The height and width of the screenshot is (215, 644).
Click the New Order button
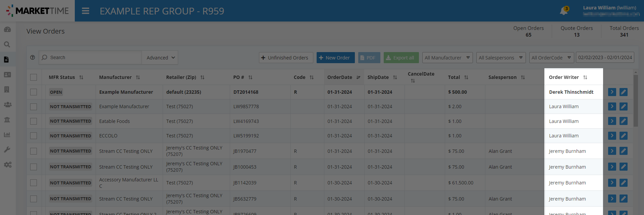[x=335, y=58]
